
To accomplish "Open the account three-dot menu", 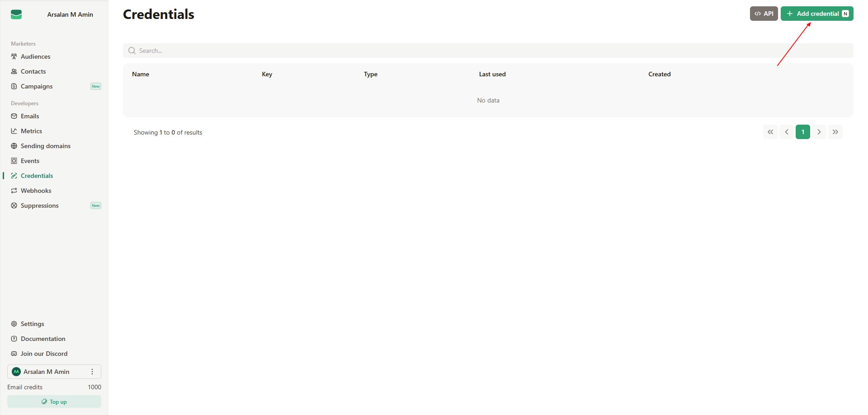I will coord(92,372).
